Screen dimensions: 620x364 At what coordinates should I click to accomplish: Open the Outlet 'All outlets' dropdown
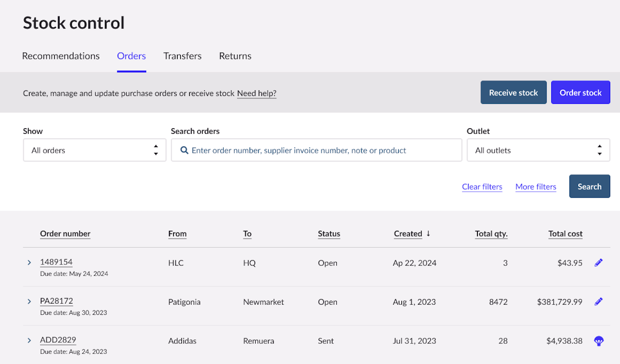pos(538,150)
